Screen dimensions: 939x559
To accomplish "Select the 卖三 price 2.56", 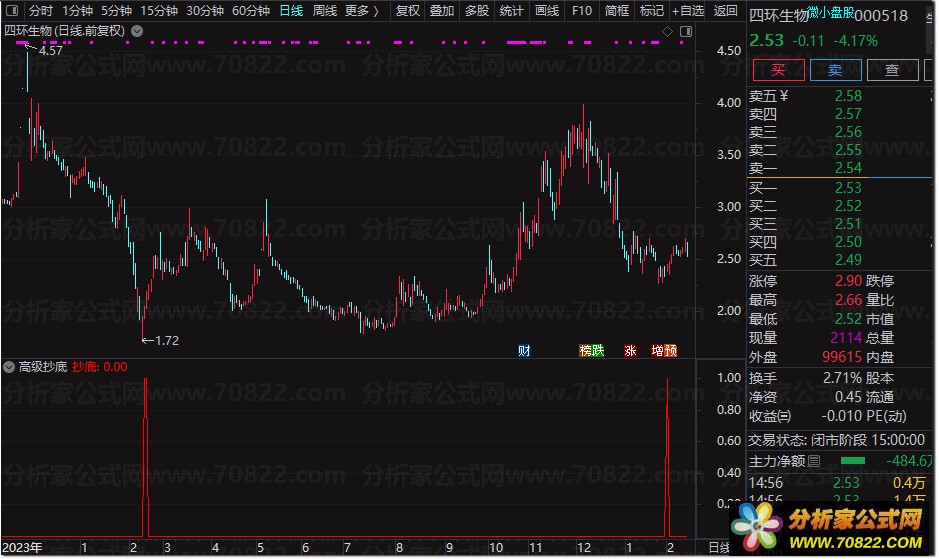I will (849, 132).
